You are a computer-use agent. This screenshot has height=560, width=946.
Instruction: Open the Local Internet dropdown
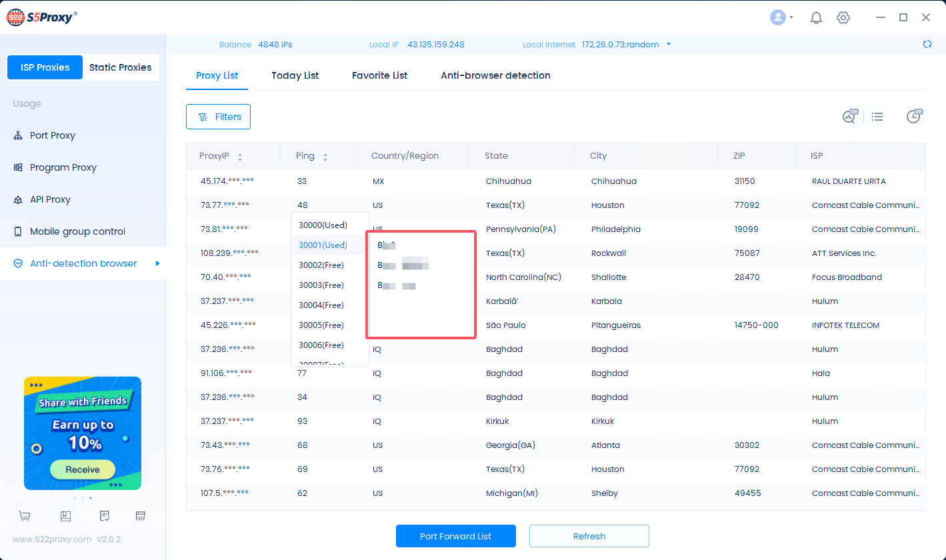click(669, 45)
